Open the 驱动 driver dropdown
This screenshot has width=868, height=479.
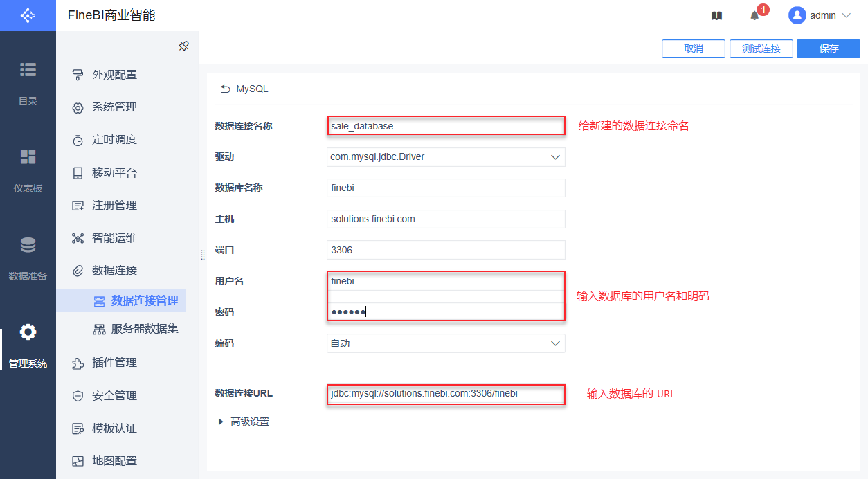(446, 157)
